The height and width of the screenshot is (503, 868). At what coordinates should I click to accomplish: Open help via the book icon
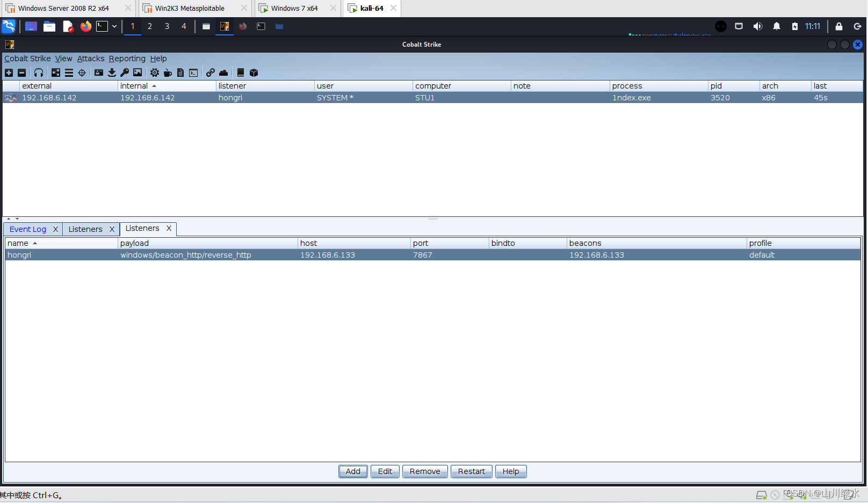241,73
